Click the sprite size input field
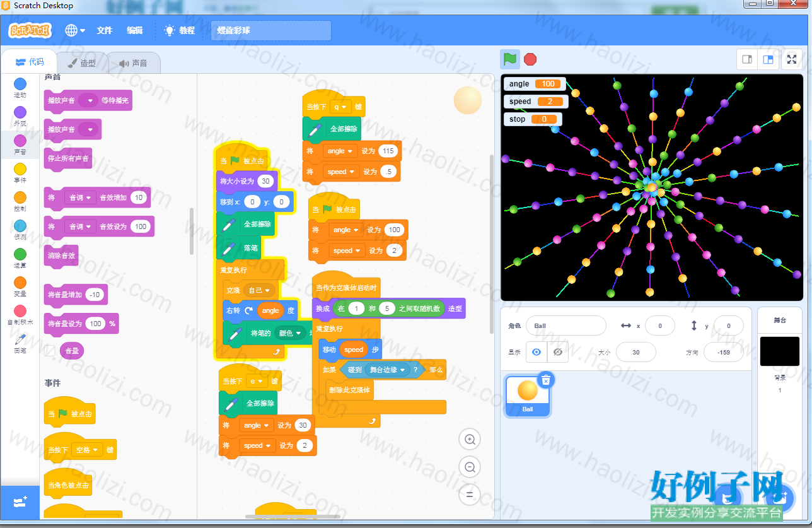 [x=635, y=352]
